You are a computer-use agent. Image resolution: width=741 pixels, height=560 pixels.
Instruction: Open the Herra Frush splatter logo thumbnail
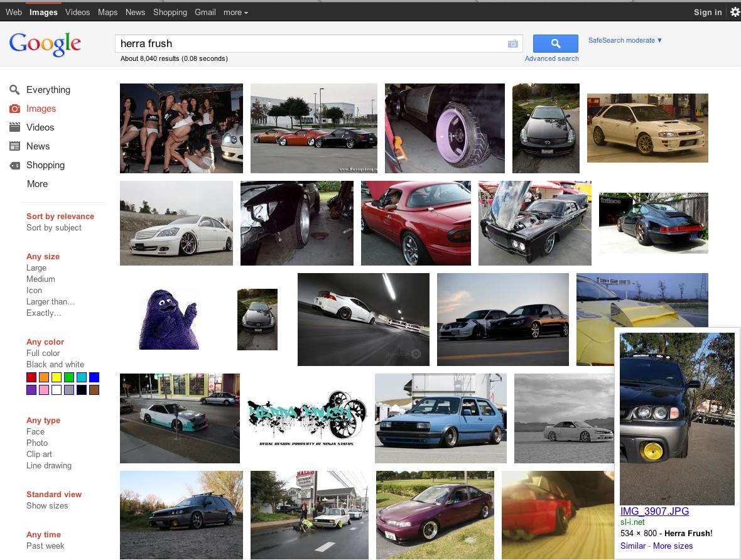pyautogui.click(x=307, y=418)
